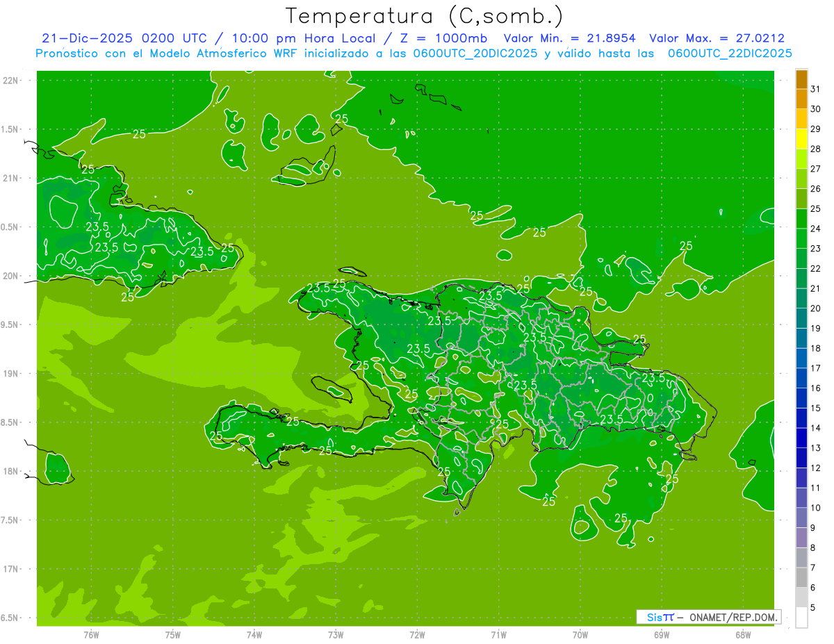This screenshot has height=644, width=834.
Task: Click the 19N latitude axis label
Action: coord(10,373)
